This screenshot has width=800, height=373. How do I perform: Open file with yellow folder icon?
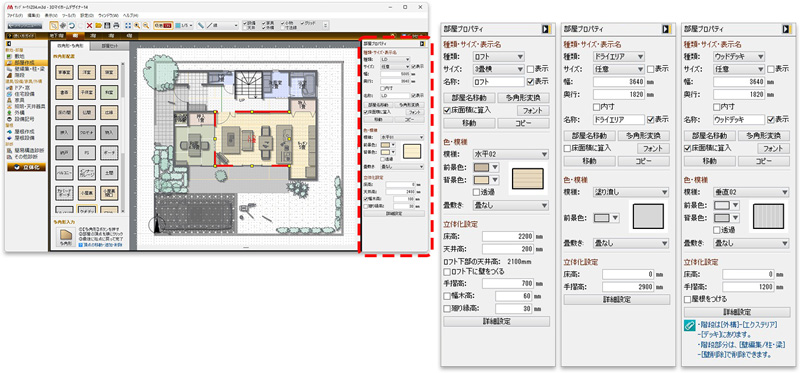point(98,26)
